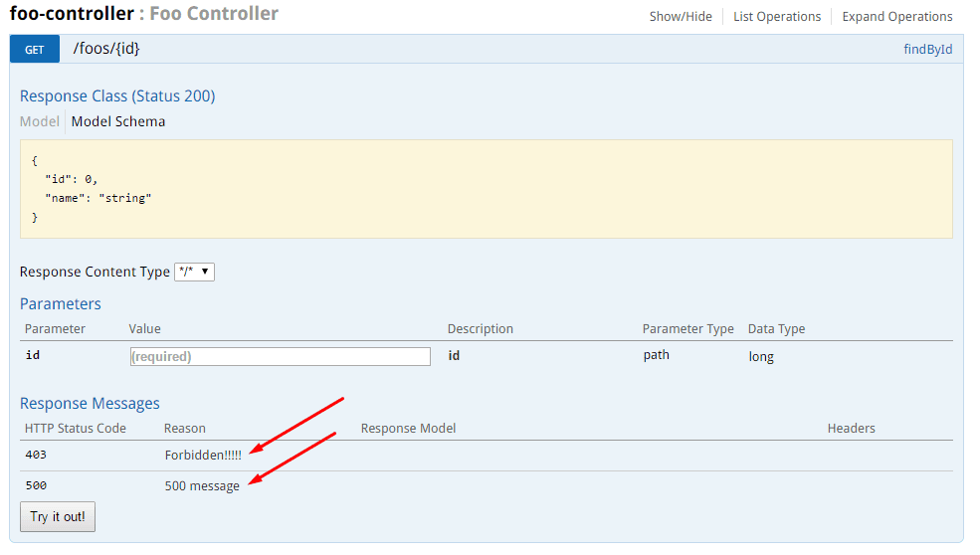Image resolution: width=980 pixels, height=555 pixels.
Task: Select the Forbidden!!!!! reason text
Action: click(x=203, y=455)
